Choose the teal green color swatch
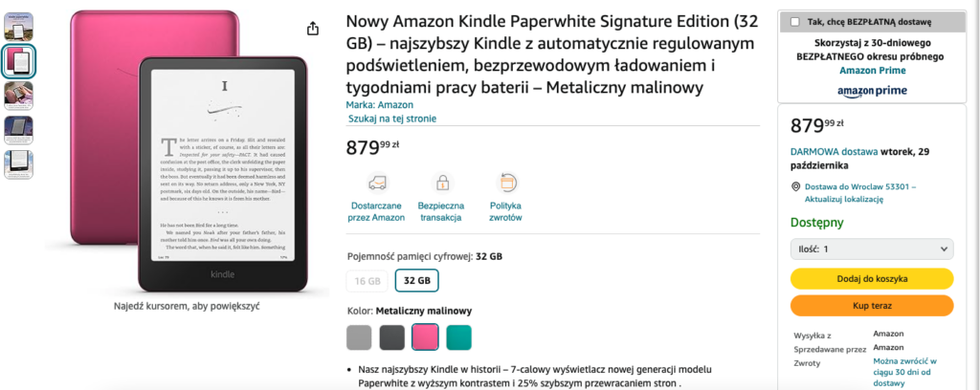 pyautogui.click(x=458, y=337)
